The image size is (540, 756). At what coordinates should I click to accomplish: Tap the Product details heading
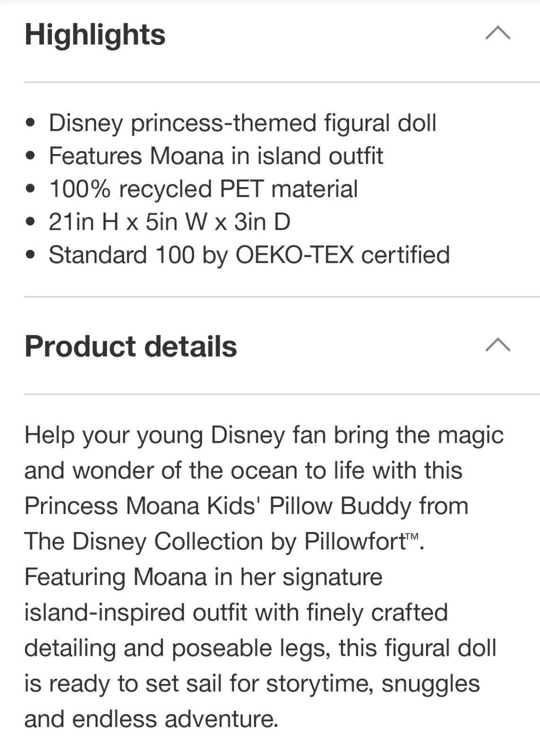[x=131, y=346]
